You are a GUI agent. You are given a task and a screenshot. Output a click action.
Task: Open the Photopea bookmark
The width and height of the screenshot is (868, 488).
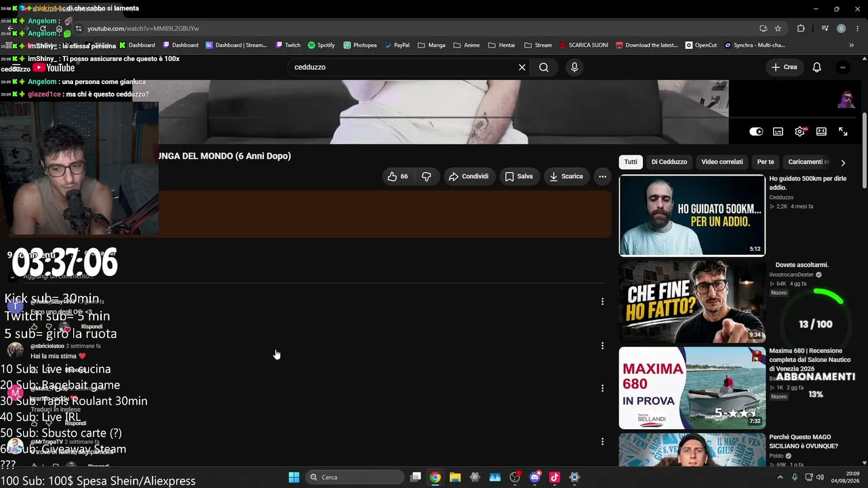click(x=360, y=45)
